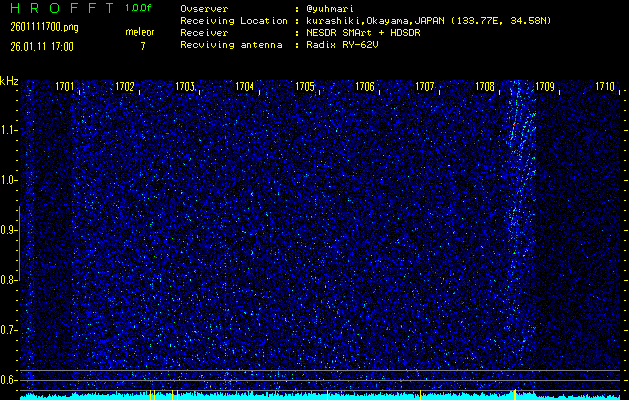Click the 1703 time marker

point(185,87)
